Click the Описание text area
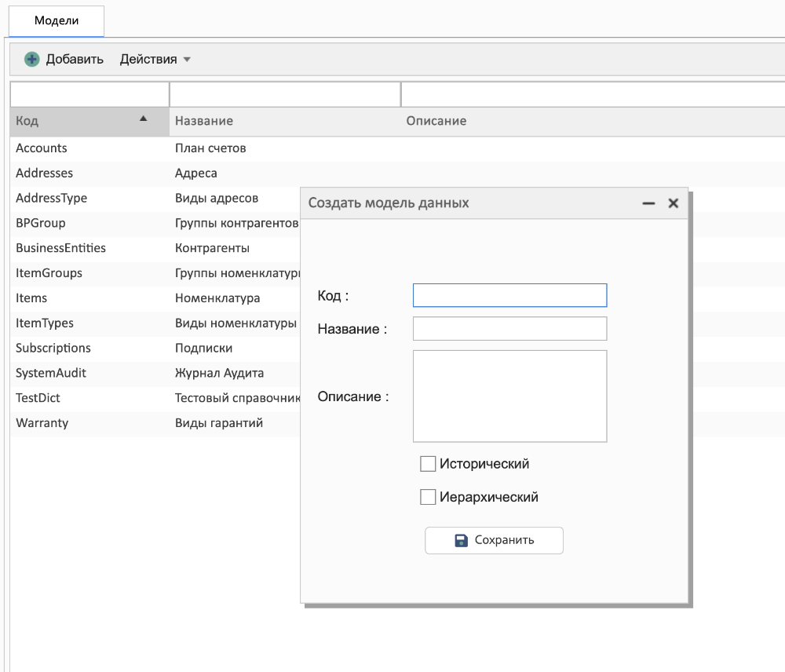785x672 pixels. tap(509, 396)
